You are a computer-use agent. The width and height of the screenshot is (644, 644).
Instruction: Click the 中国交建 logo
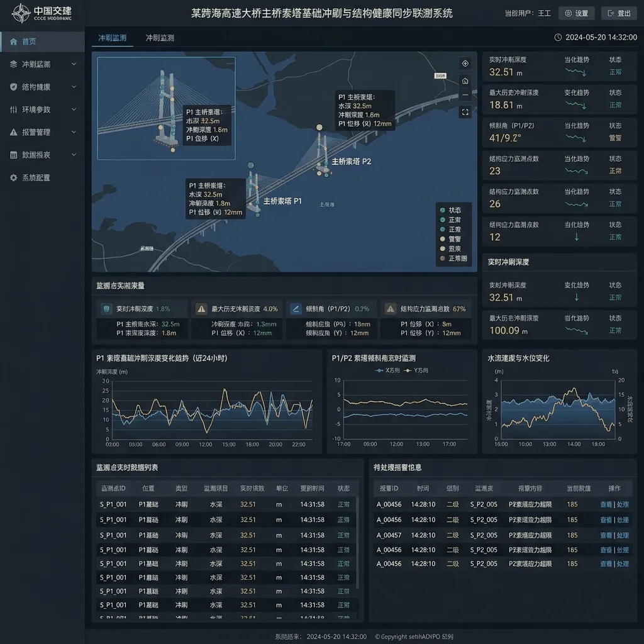tap(42, 13)
